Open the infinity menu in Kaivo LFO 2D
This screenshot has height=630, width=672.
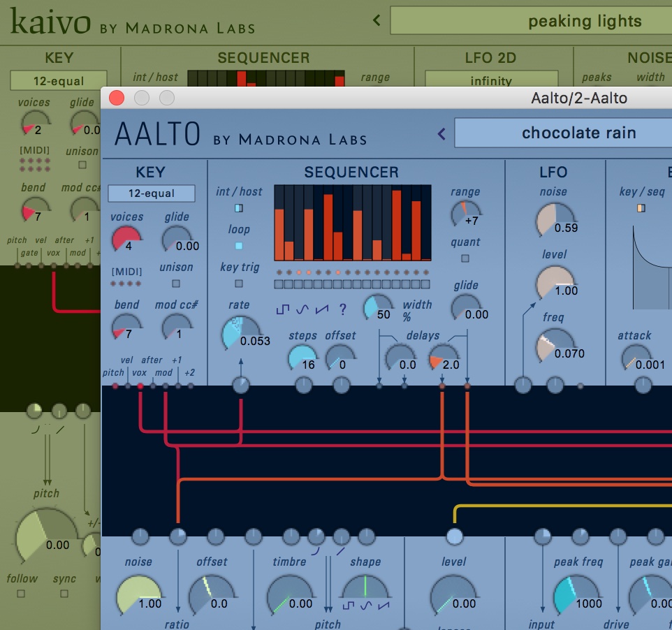[491, 80]
